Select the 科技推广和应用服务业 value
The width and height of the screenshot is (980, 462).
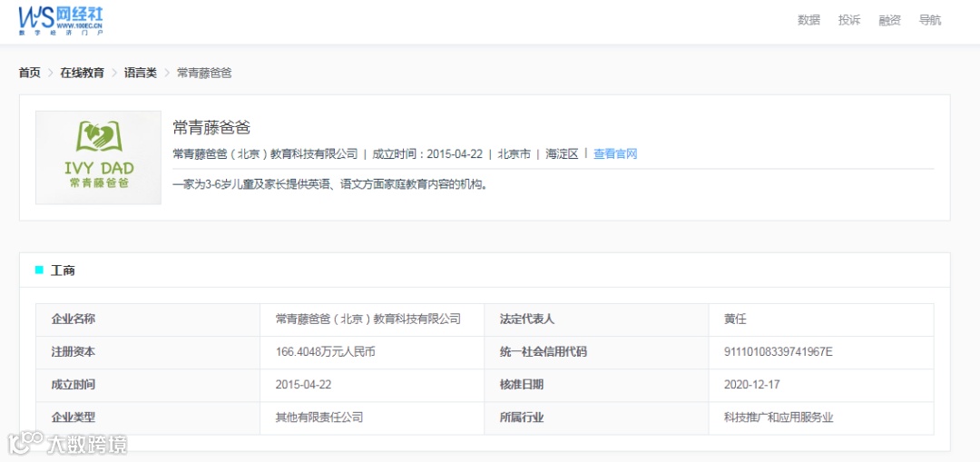(x=779, y=418)
